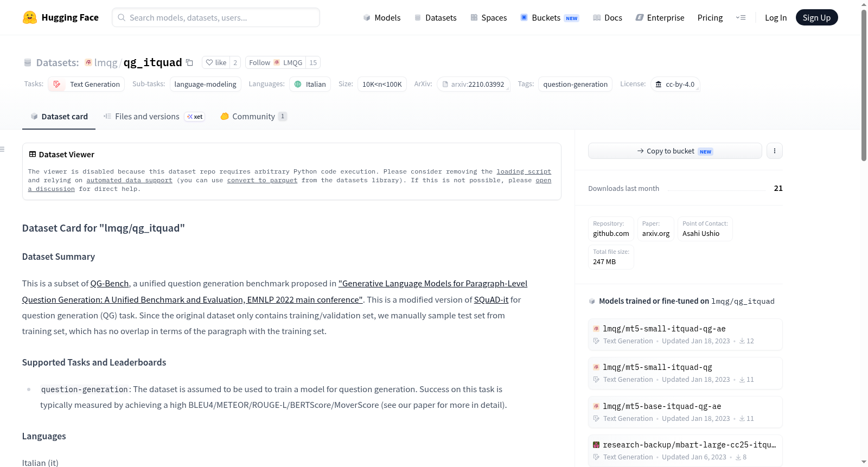Click the Text Generation task tag
This screenshot has width=868, height=467.
[86, 84]
